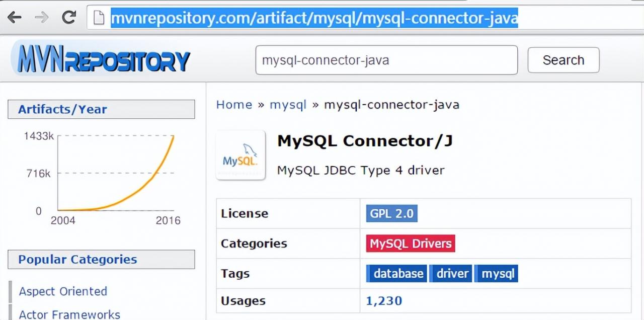Open the mysql breadcrumb link

tap(288, 105)
